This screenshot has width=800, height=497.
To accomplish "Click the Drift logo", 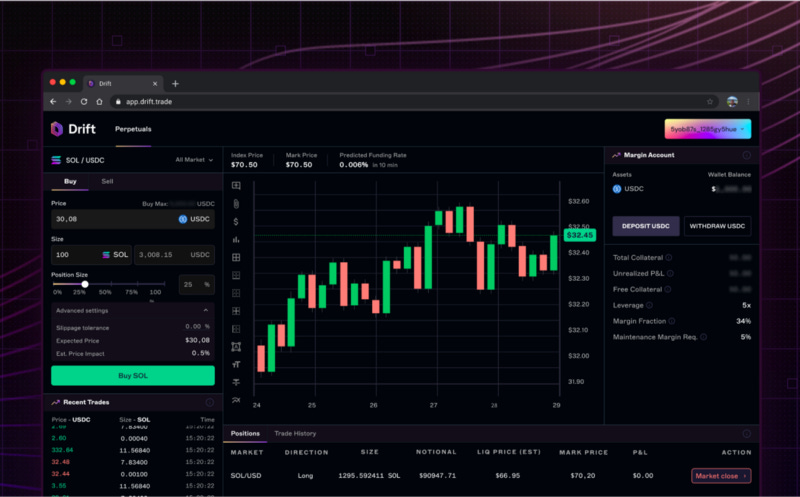I will [x=73, y=129].
